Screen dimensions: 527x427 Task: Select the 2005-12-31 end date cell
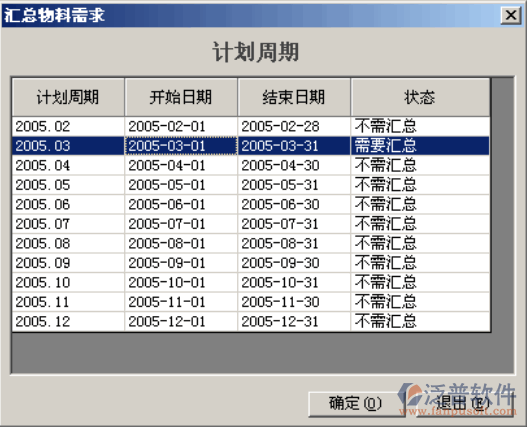[x=294, y=321]
